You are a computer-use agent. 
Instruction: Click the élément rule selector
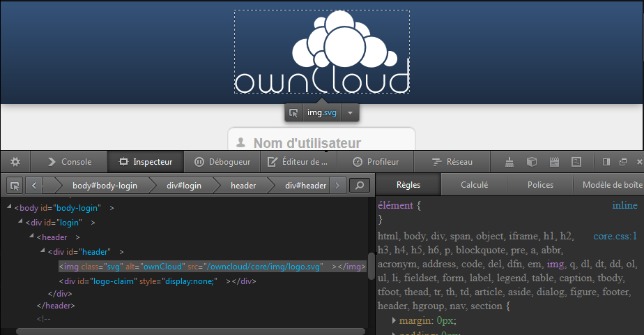pos(395,205)
